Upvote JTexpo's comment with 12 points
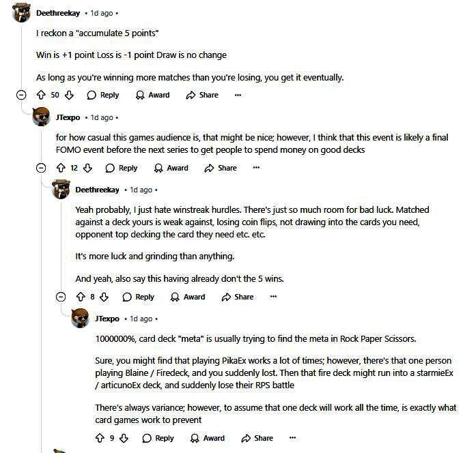This screenshot has height=453, width=476. coord(61,168)
